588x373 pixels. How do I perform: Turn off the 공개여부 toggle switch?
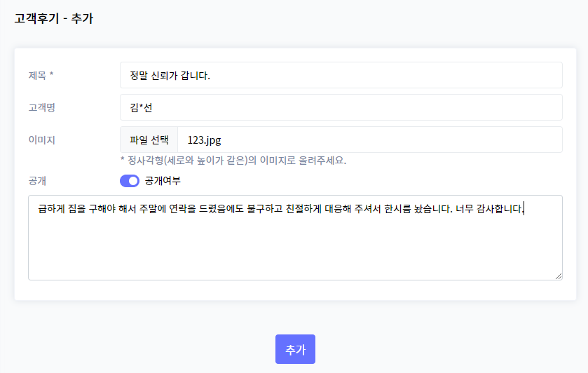[x=130, y=181]
